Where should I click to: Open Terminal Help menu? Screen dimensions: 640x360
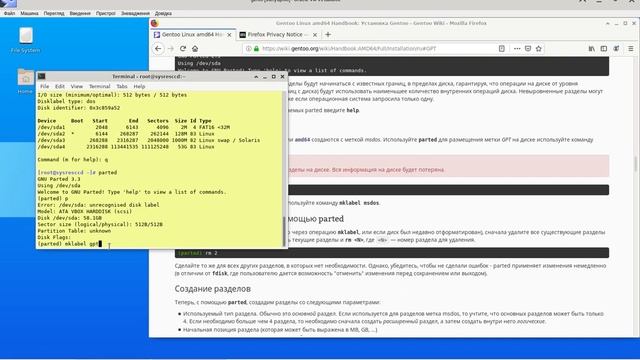tap(139, 87)
